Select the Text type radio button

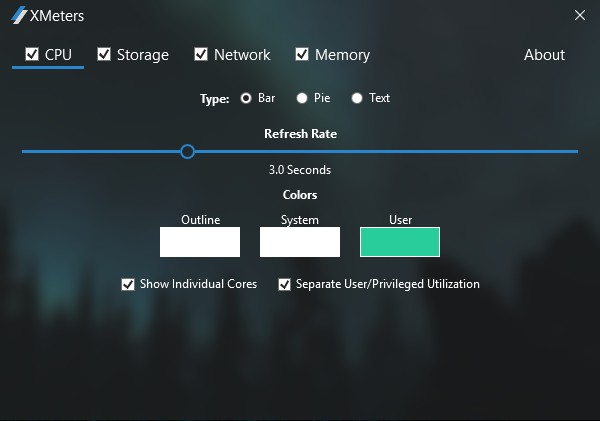point(357,98)
